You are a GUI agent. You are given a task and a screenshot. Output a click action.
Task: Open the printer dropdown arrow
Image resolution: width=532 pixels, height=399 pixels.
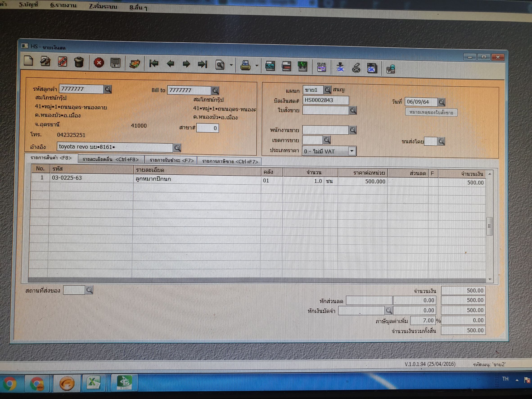257,65
